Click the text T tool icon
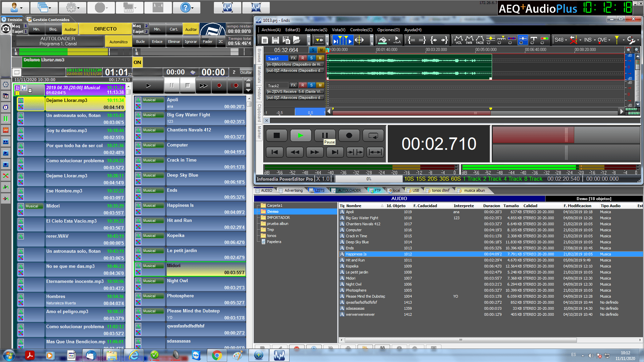The height and width of the screenshot is (362, 644). (534, 40)
